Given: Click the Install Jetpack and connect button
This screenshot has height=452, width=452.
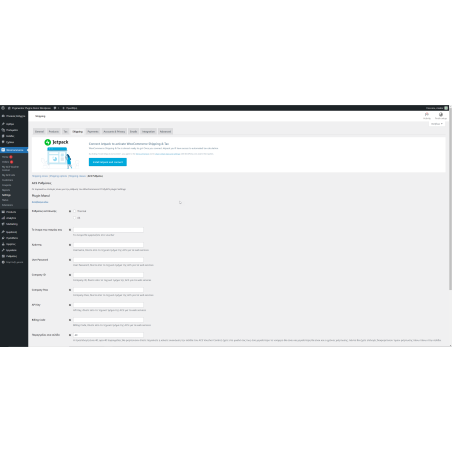Looking at the screenshot, I should click(108, 162).
